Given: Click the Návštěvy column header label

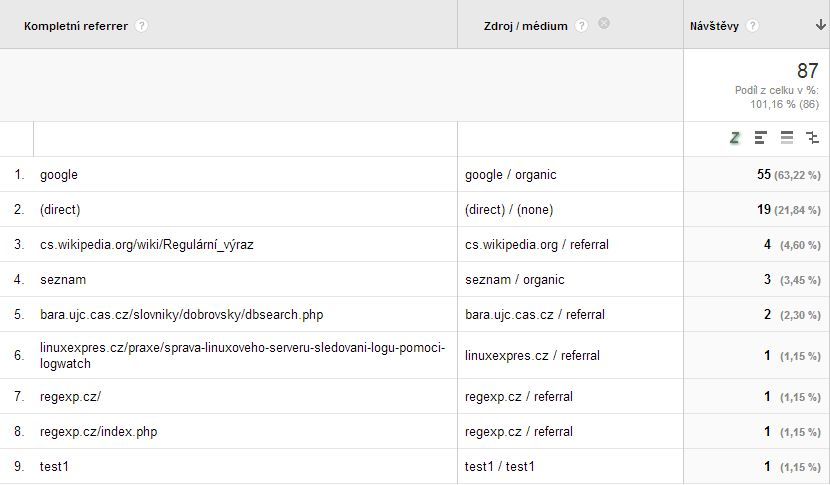Looking at the screenshot, I should point(714,26).
